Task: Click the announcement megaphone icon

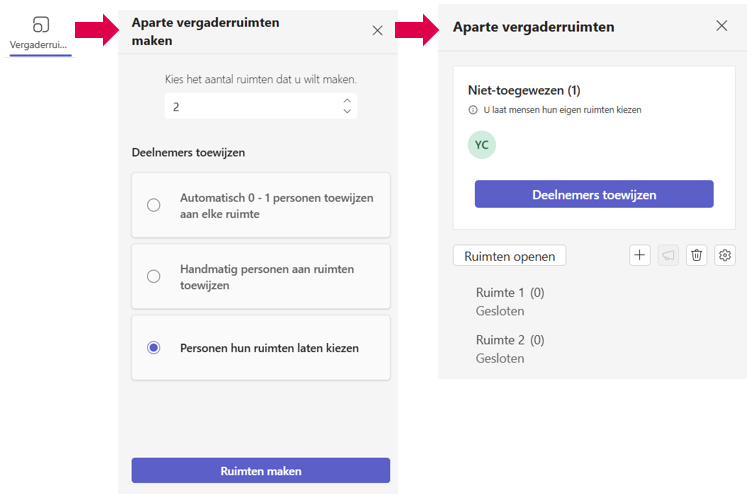Action: pos(668,255)
